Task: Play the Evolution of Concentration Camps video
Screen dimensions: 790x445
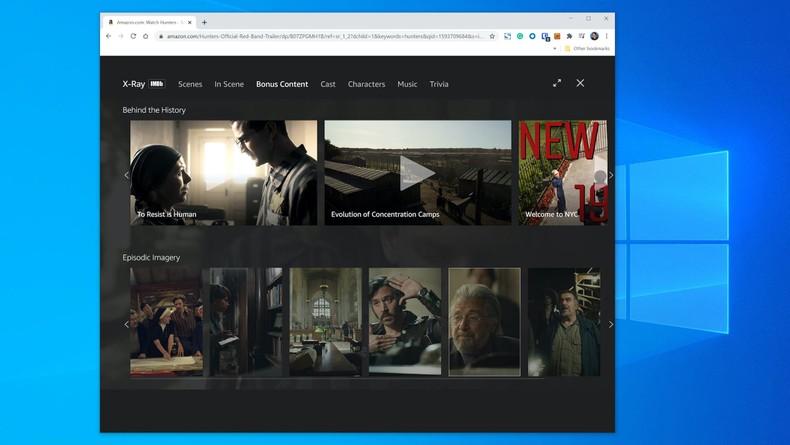Action: (x=417, y=172)
